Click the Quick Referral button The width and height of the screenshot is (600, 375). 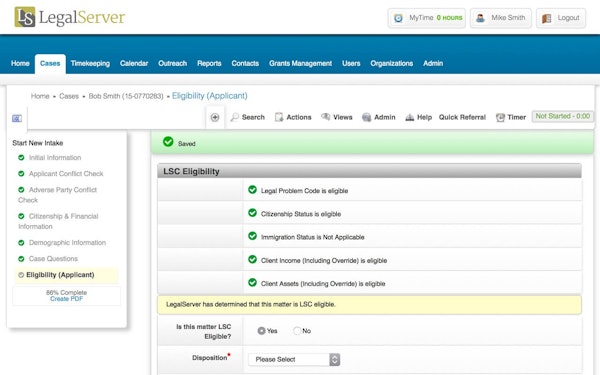462,117
